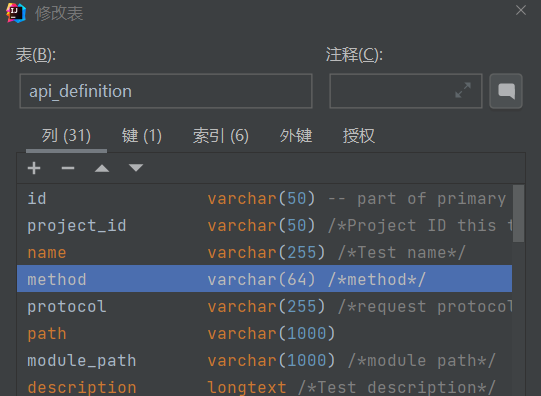Click the /*Test name*/ comment
Screen dimensions: 541x396
(402, 253)
